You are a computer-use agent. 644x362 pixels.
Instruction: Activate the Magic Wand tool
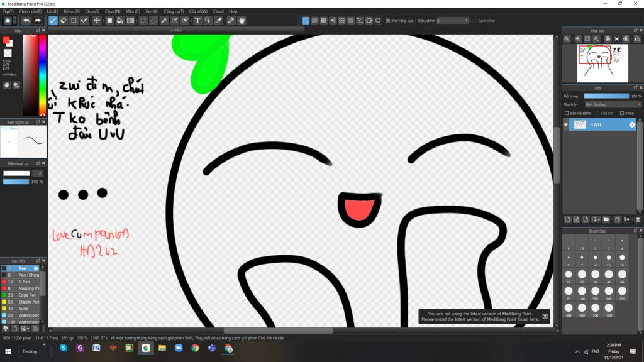pos(164,21)
